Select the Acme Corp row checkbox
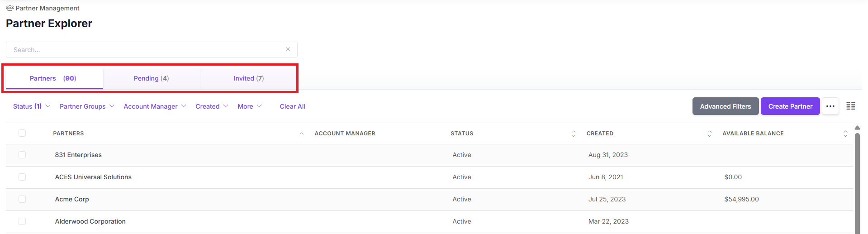The image size is (868, 234). click(22, 199)
